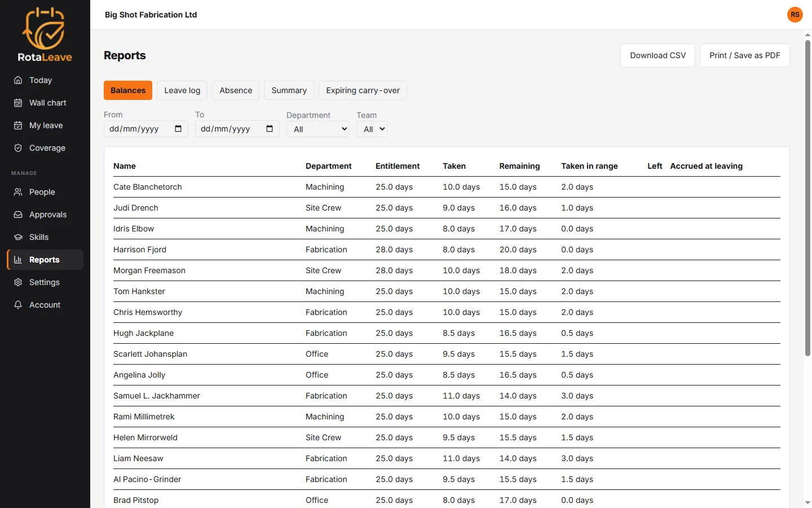Click Al Pacino-Grinder's name

click(x=147, y=479)
